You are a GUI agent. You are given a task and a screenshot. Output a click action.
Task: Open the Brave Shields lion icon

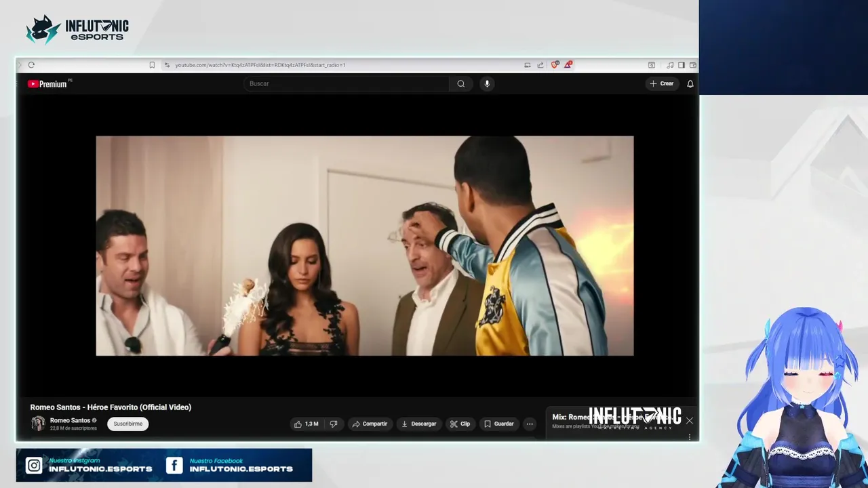pos(555,65)
